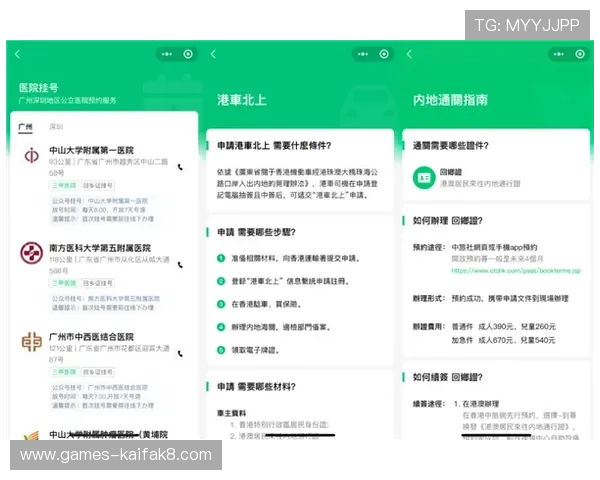Tap back arrow on 内地通關指南 screen

coord(409,54)
